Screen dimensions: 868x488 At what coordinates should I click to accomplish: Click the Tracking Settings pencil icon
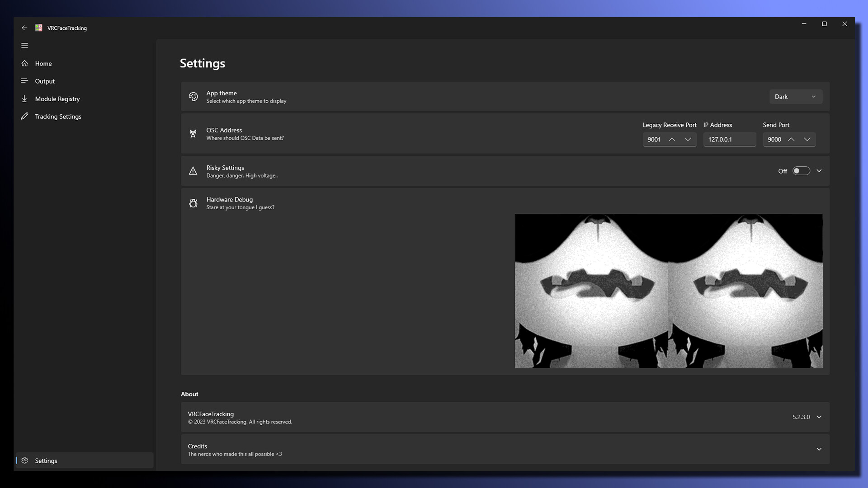25,116
